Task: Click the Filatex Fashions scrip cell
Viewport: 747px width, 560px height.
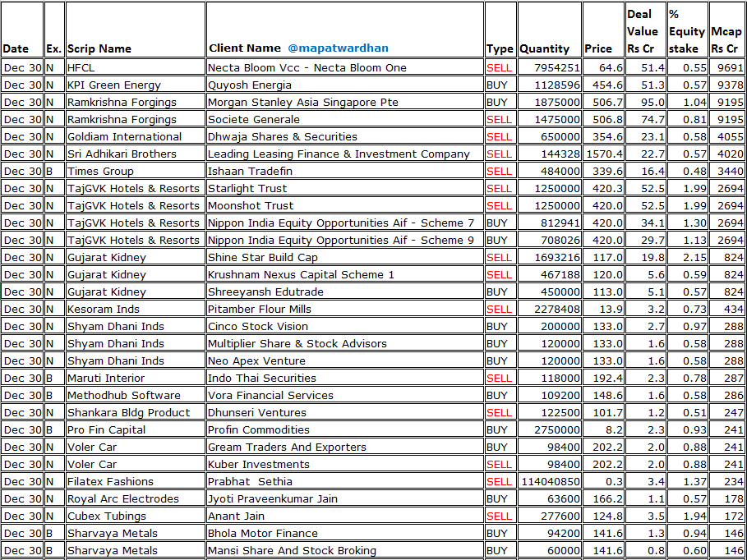Action: pos(136,481)
